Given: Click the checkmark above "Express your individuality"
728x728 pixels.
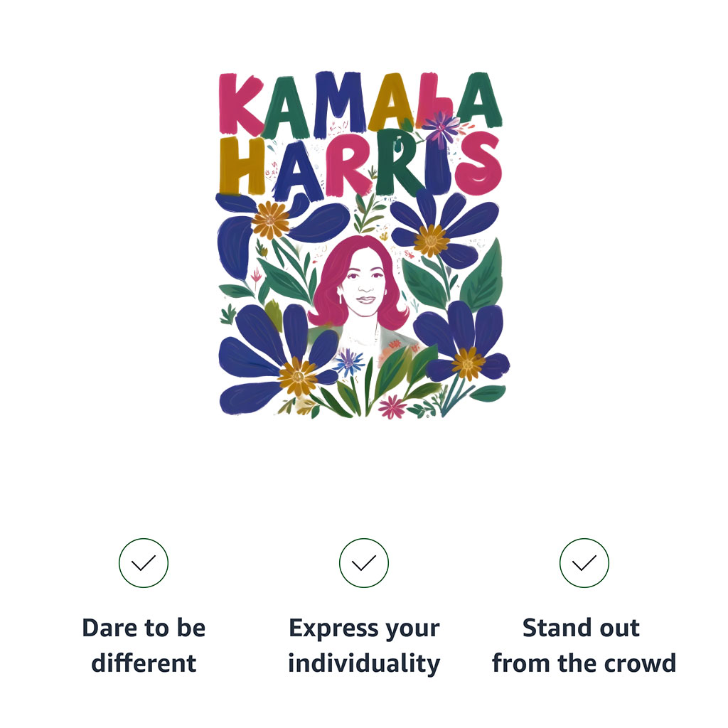Looking at the screenshot, I should tap(364, 563).
